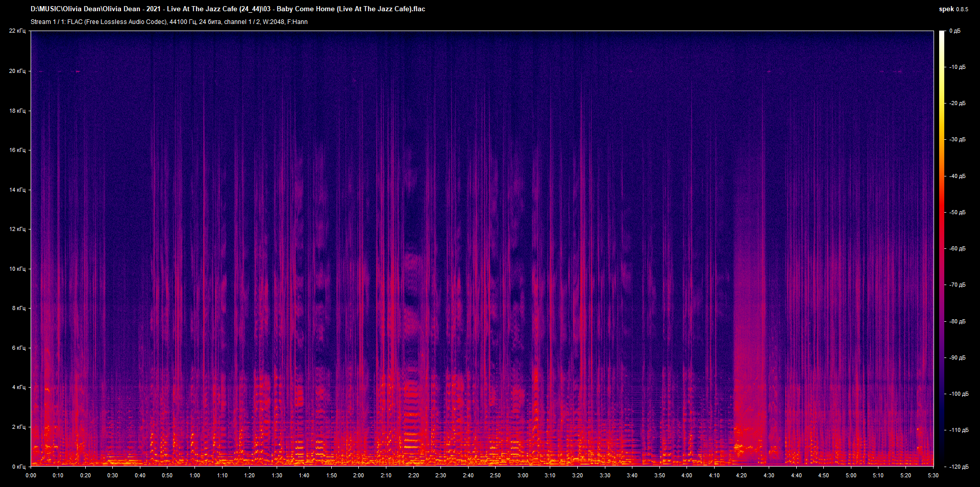The height and width of the screenshot is (487, 980).
Task: Click the '3:00' time axis label
Action: [523, 475]
